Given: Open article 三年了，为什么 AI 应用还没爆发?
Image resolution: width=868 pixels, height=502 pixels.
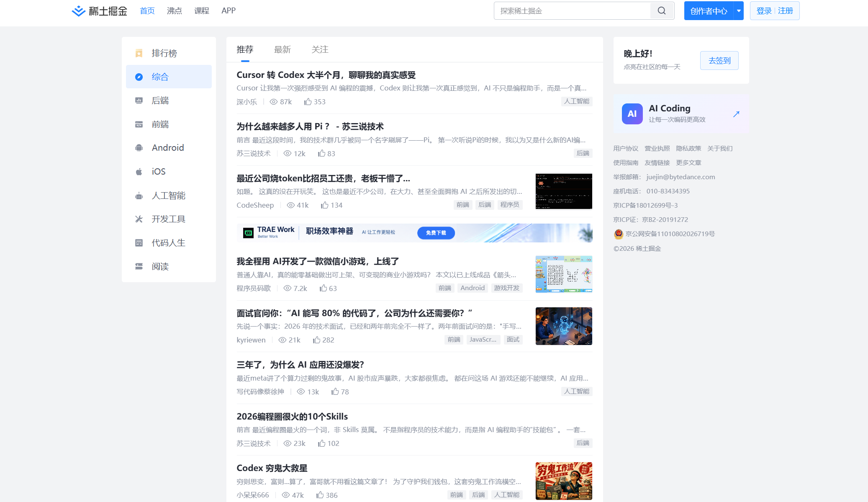Looking at the screenshot, I should click(x=300, y=365).
